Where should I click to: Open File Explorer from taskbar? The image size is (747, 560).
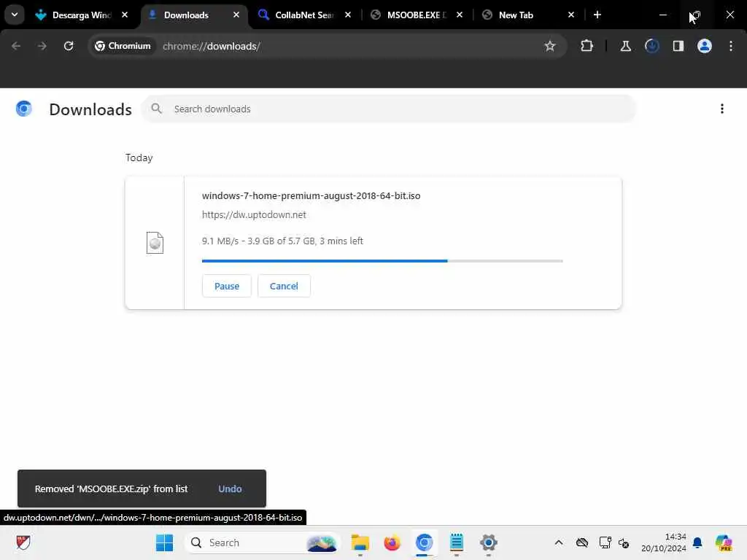(360, 542)
